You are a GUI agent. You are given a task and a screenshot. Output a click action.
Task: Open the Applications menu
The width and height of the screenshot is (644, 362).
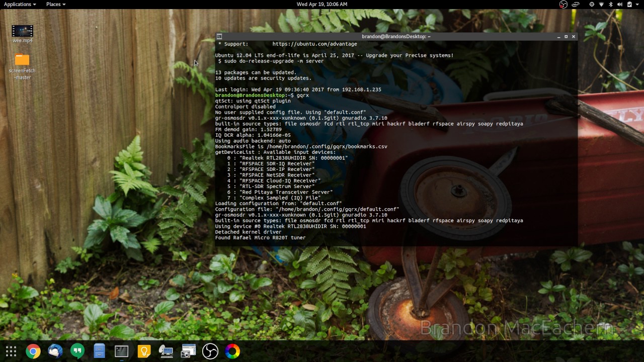point(20,4)
